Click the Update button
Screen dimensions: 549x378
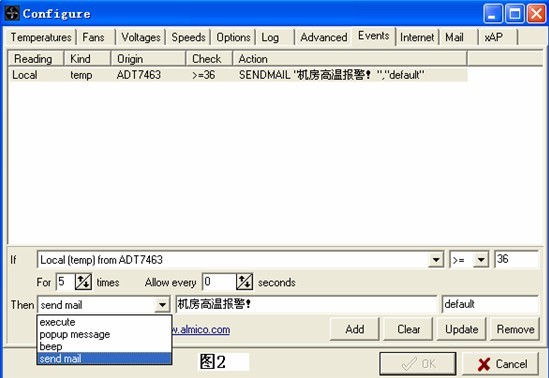point(462,329)
